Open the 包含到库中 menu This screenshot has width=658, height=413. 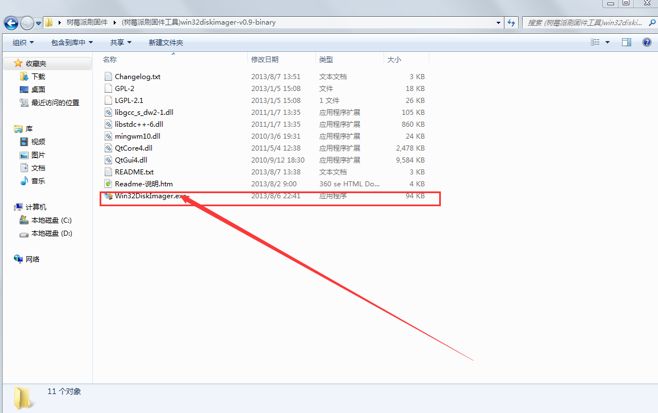coord(72,42)
